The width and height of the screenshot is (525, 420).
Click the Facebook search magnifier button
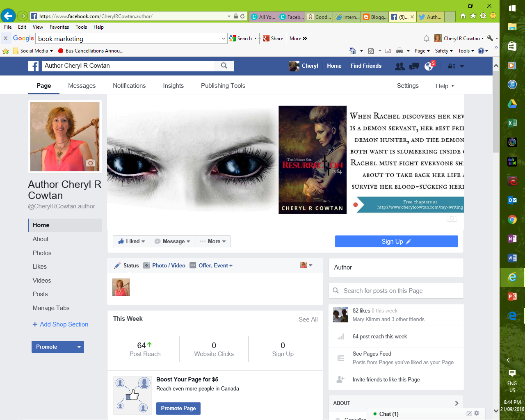(224, 66)
